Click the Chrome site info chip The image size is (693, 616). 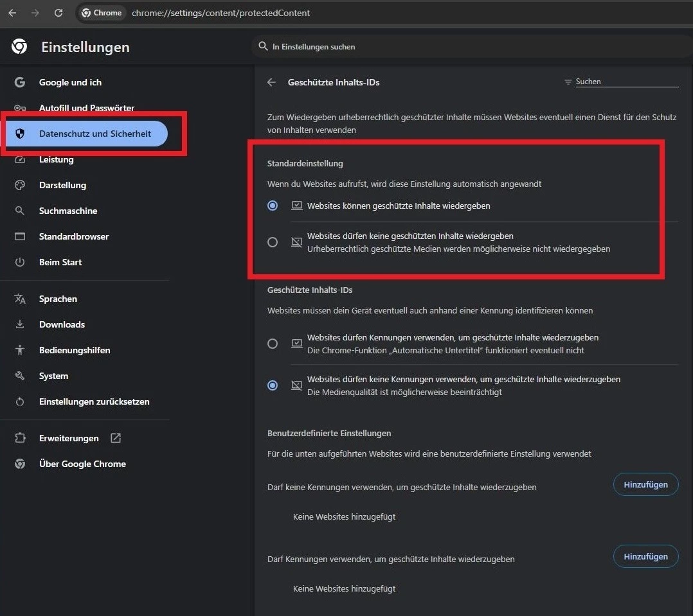click(x=102, y=13)
